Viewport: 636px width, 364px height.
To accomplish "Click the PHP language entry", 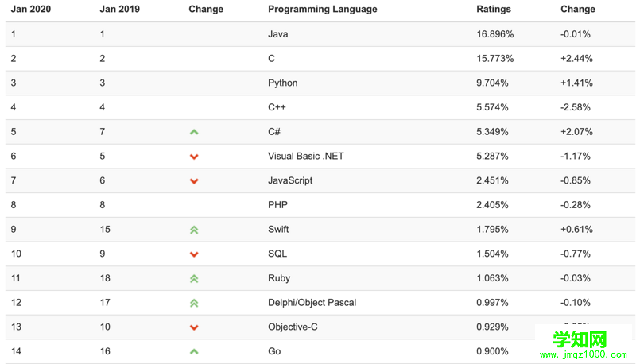I will [277, 205].
